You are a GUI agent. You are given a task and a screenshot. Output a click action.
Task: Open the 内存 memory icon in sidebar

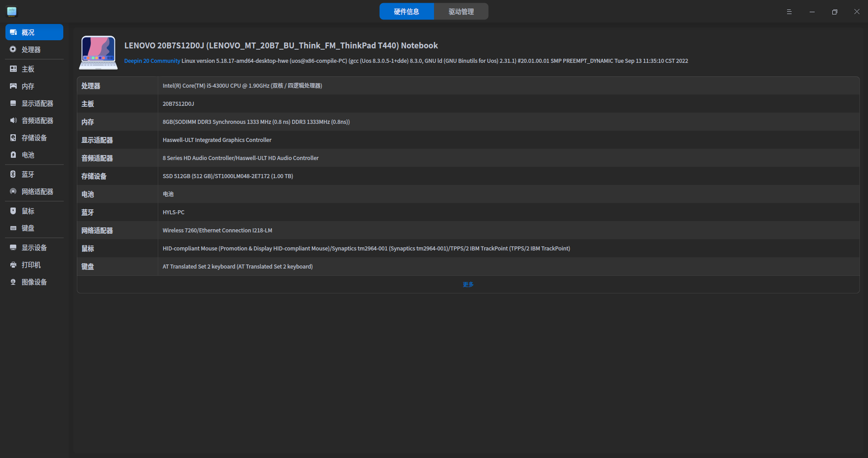point(13,86)
